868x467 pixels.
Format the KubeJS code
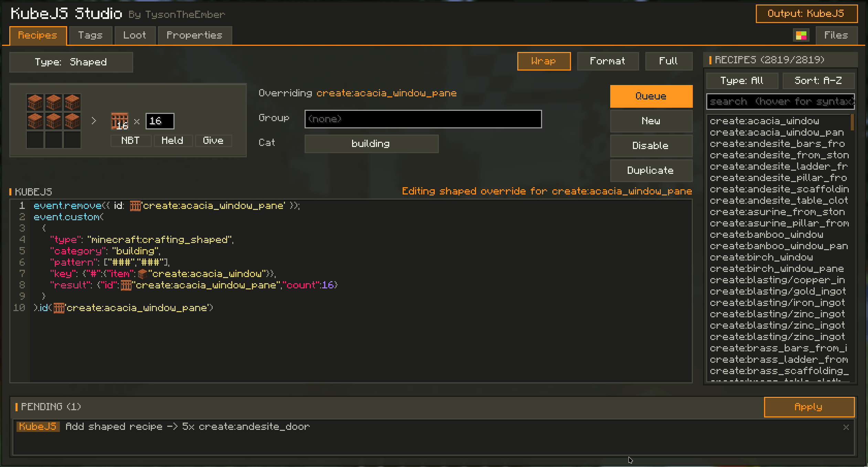click(x=608, y=61)
